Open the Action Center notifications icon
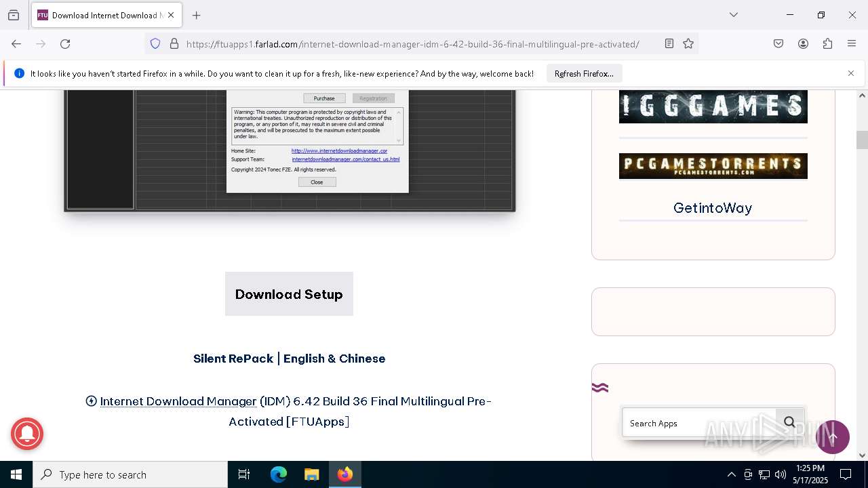Viewport: 868px width, 488px height. coord(846,474)
